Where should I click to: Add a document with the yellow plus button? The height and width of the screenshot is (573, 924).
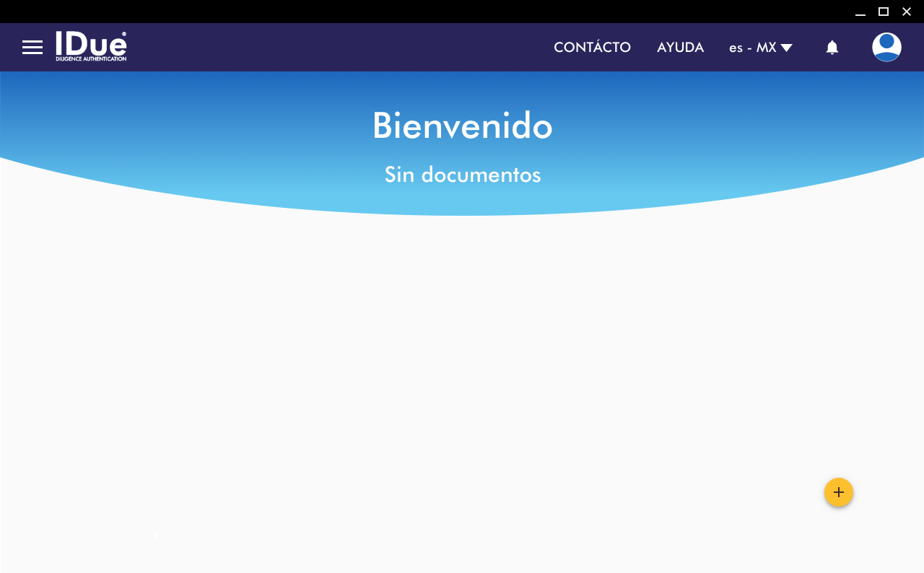point(839,492)
